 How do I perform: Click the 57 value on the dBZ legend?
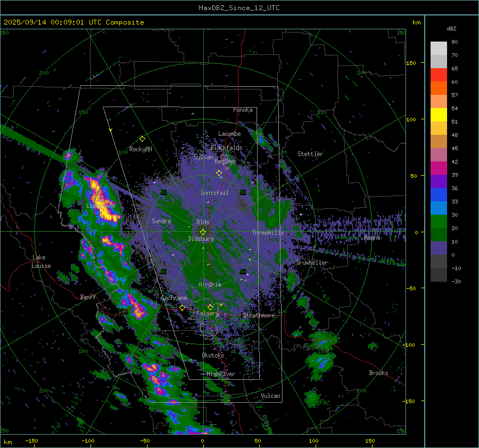click(455, 95)
